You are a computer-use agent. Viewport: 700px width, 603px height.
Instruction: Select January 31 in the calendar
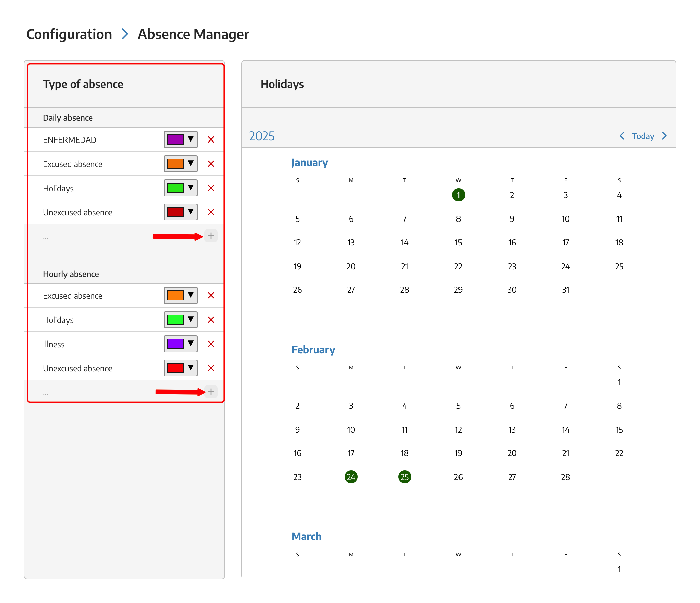(566, 290)
